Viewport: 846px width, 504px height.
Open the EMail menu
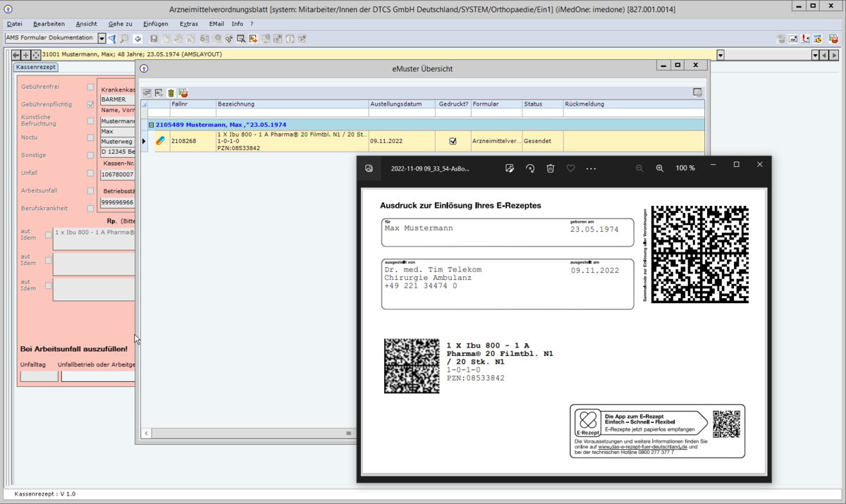216,24
